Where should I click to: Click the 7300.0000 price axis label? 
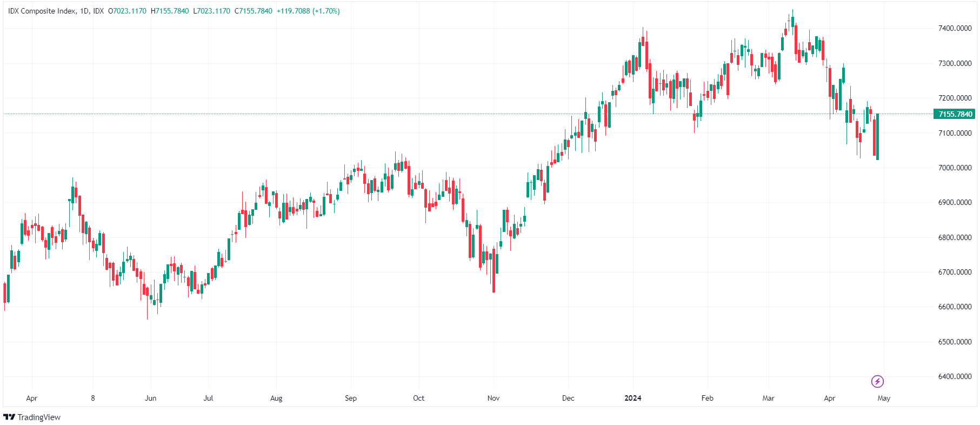coord(955,63)
